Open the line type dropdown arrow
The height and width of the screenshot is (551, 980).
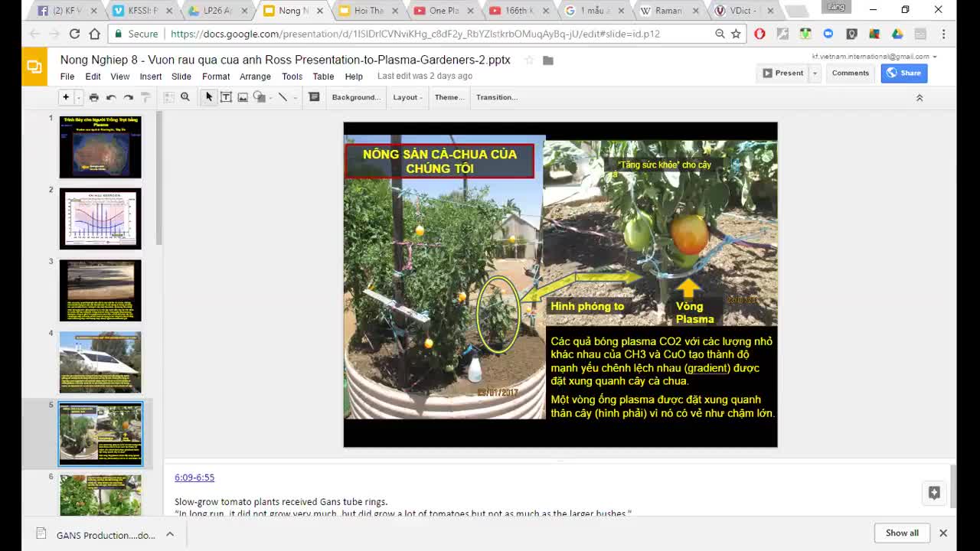295,98
